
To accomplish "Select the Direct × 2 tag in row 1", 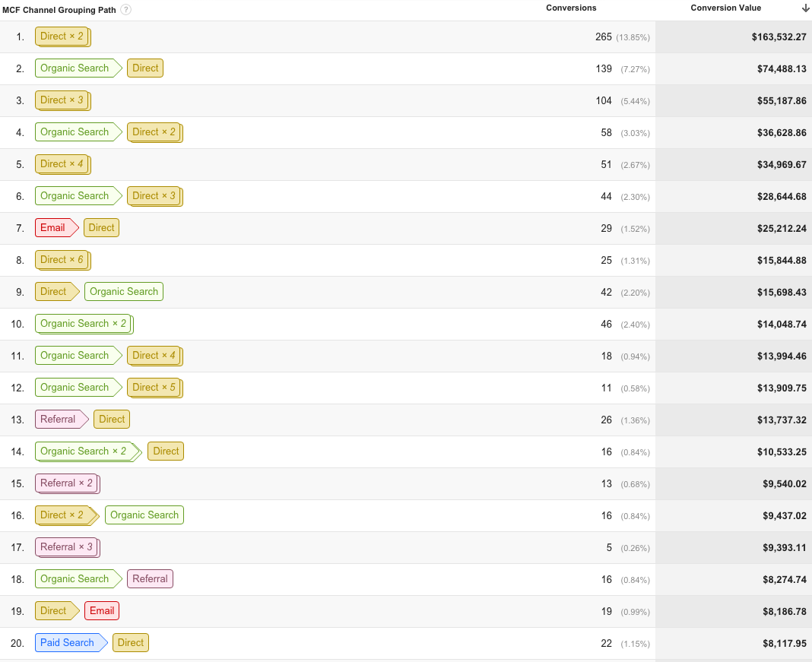I will [x=62, y=36].
